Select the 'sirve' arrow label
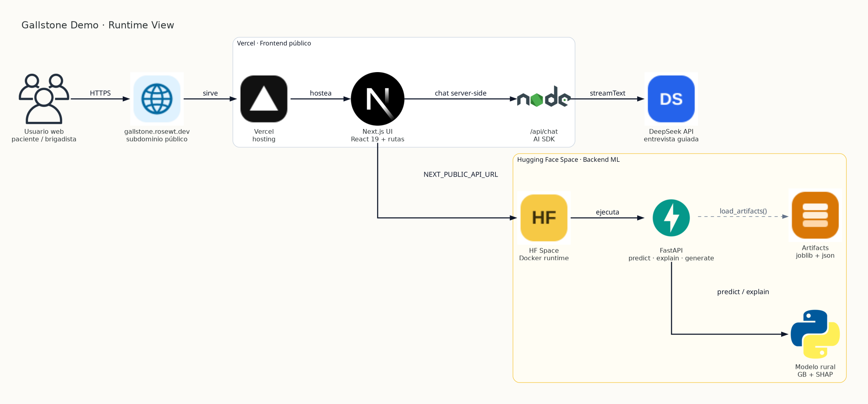 point(210,93)
